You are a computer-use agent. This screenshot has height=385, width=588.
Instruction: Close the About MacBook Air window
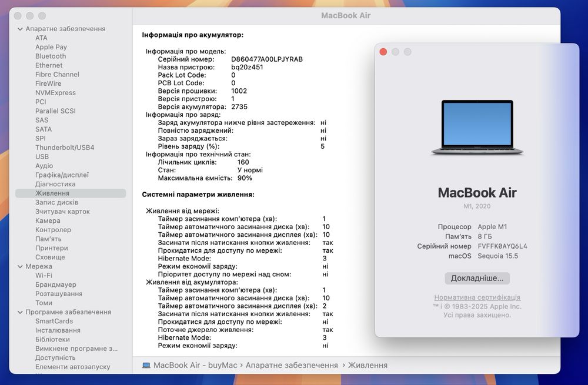coord(383,52)
